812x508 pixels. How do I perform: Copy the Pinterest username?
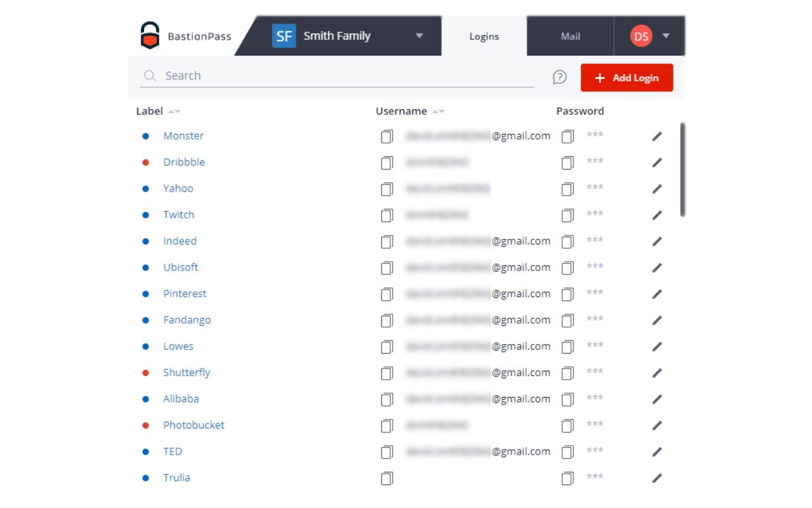click(387, 294)
